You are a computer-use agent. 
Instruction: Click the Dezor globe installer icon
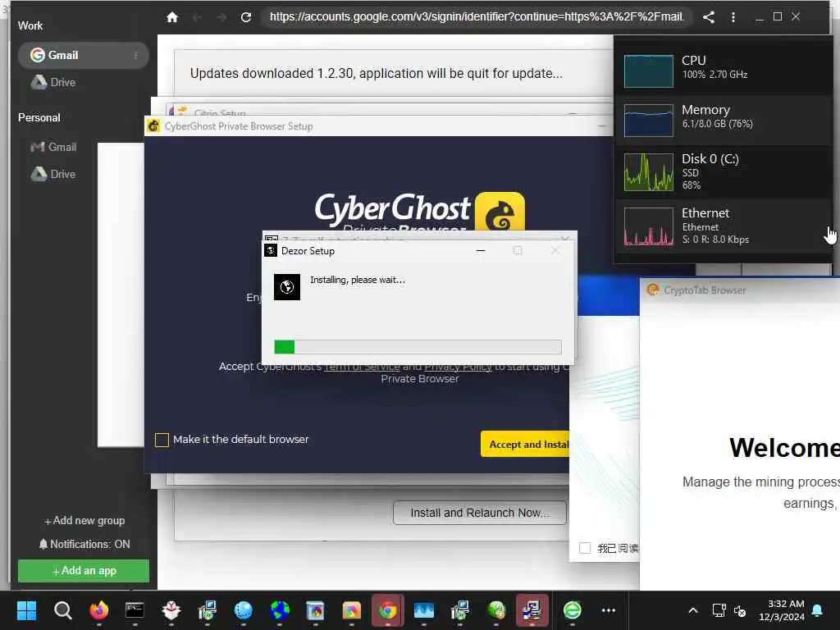tap(287, 287)
